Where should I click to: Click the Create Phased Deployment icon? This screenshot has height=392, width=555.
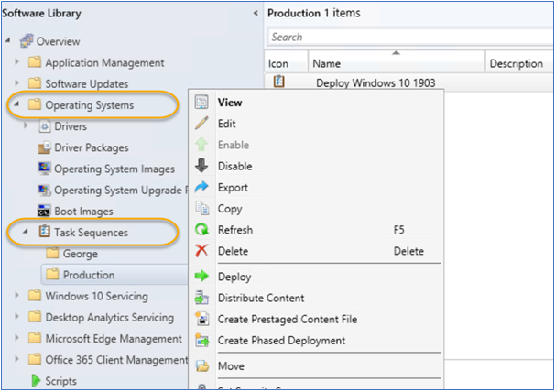point(202,341)
